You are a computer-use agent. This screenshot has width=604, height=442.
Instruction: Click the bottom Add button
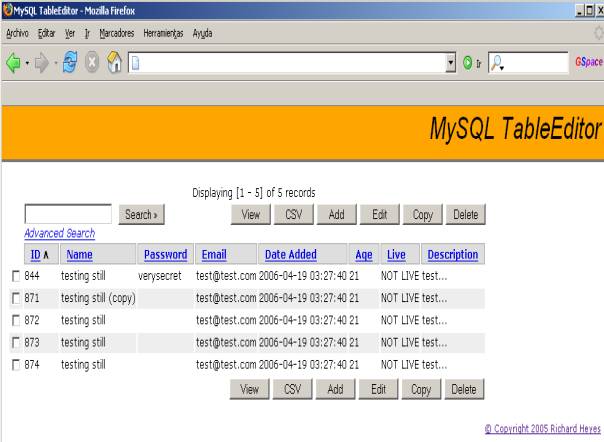(335, 389)
